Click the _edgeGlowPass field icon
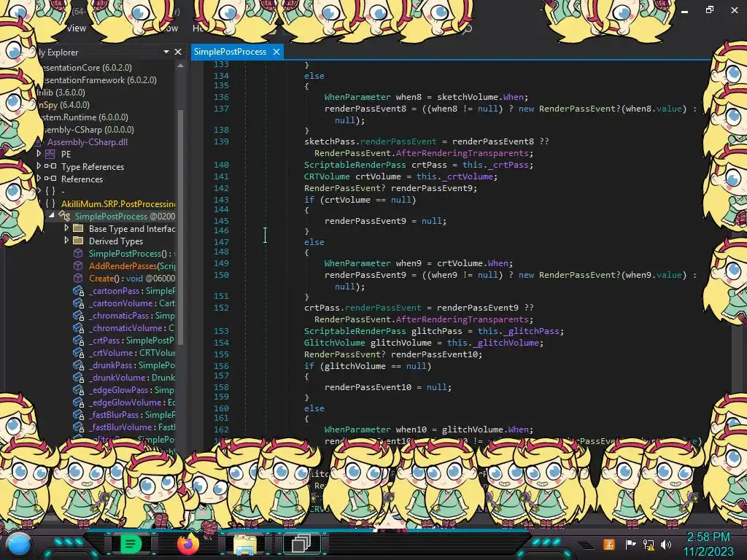Viewport: 747px width, 560px height. (78, 390)
